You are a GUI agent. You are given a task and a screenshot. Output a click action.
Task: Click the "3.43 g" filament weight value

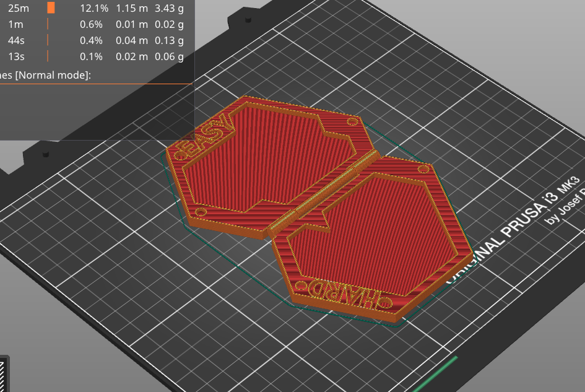169,8
